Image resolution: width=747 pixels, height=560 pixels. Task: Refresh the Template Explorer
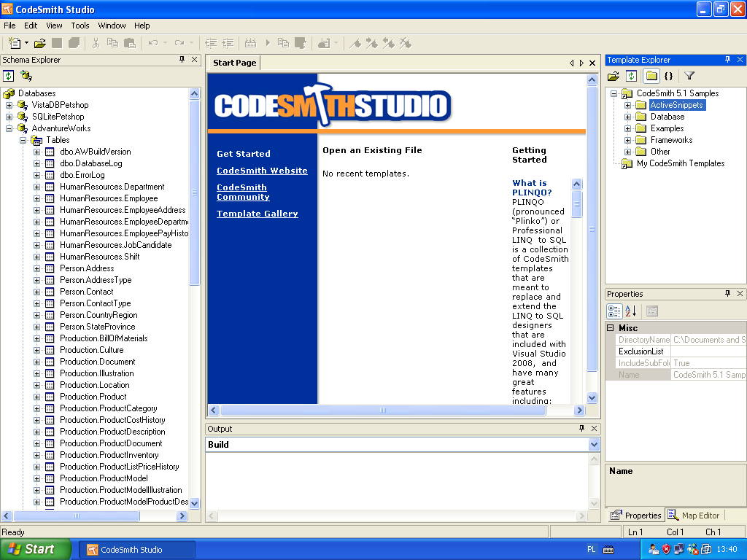(631, 76)
